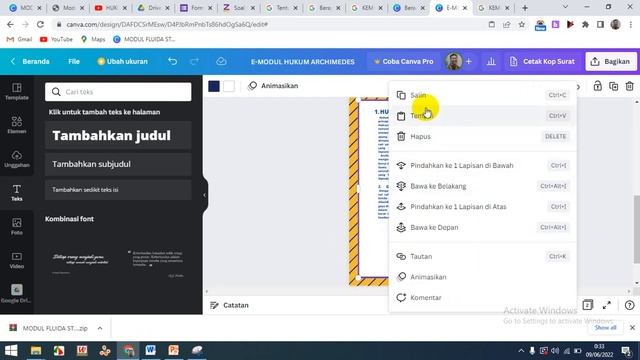Select Bawa ke Belakang option
This screenshot has height=360, width=640.
pos(483,186)
